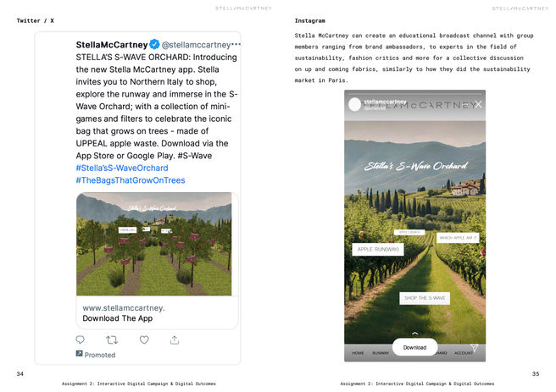Screen dimensions: 556x392
Task: Send the Instagram story via paper plane
Action: point(475,347)
